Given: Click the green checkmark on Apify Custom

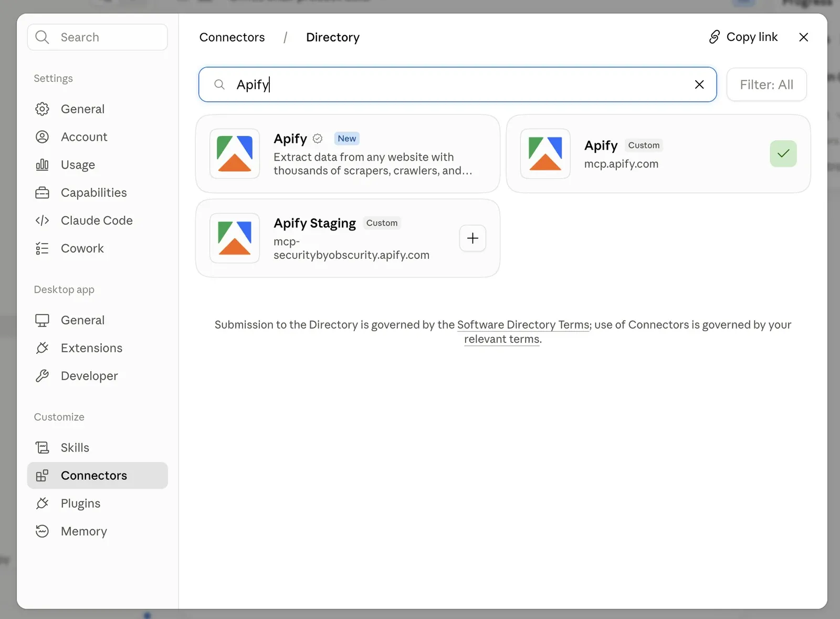Looking at the screenshot, I should pos(783,154).
